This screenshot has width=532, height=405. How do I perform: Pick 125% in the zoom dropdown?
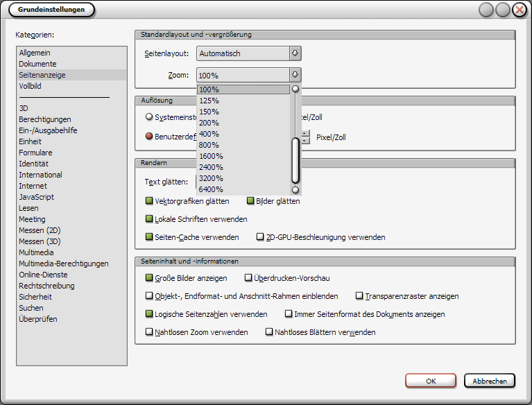pyautogui.click(x=209, y=101)
